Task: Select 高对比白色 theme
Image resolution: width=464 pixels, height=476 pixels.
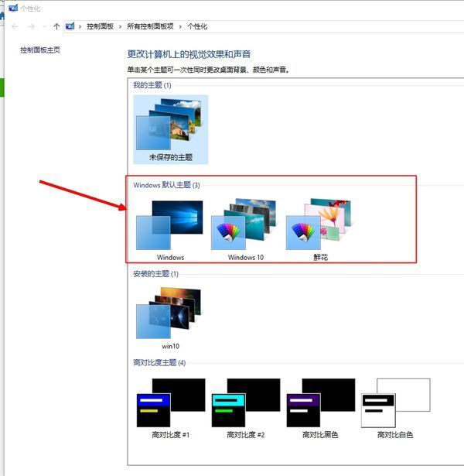Action: tap(395, 408)
